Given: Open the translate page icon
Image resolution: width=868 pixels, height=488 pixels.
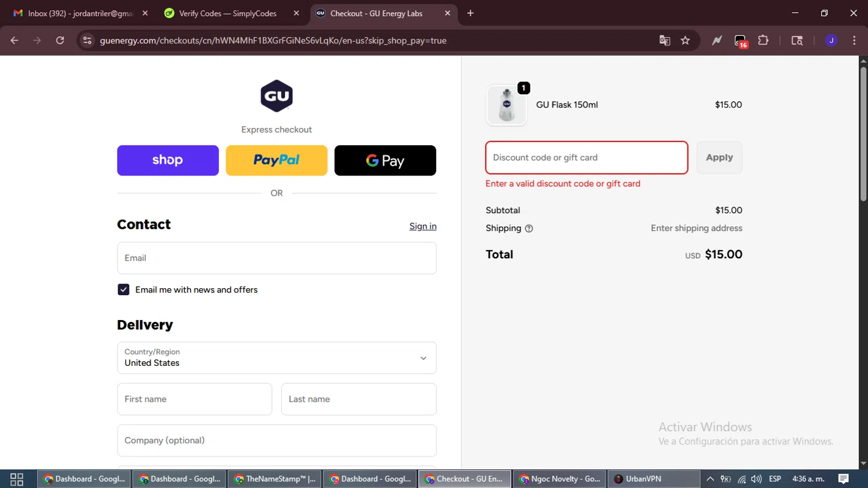Looking at the screenshot, I should 664,41.
